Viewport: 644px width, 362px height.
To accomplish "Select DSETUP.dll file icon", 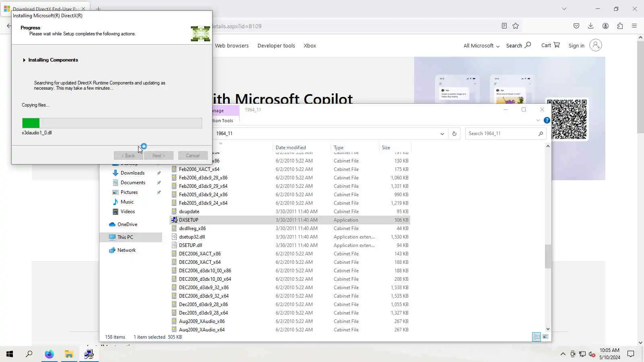I will click(174, 245).
